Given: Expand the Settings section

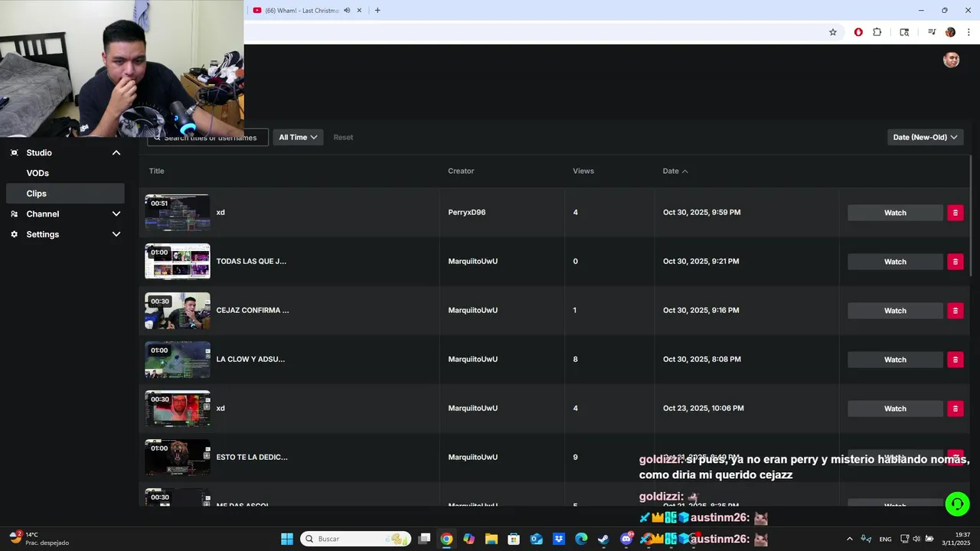Looking at the screenshot, I should (116, 234).
